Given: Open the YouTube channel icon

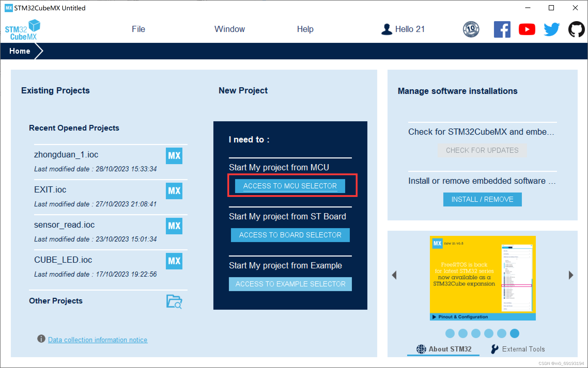Looking at the screenshot, I should 527,29.
